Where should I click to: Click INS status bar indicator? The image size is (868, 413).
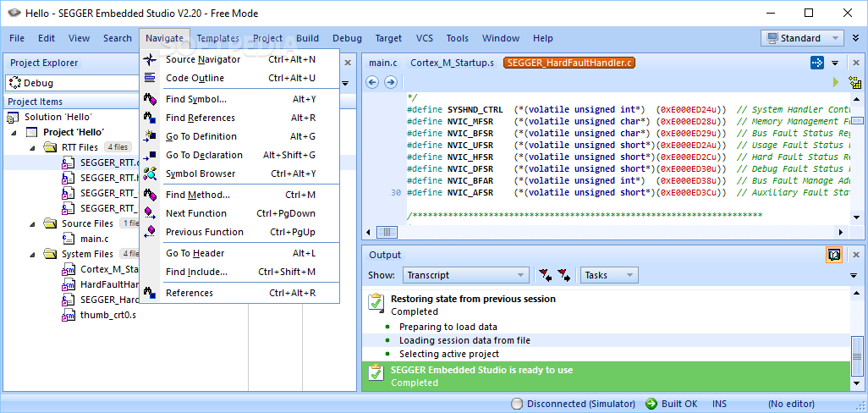click(720, 404)
